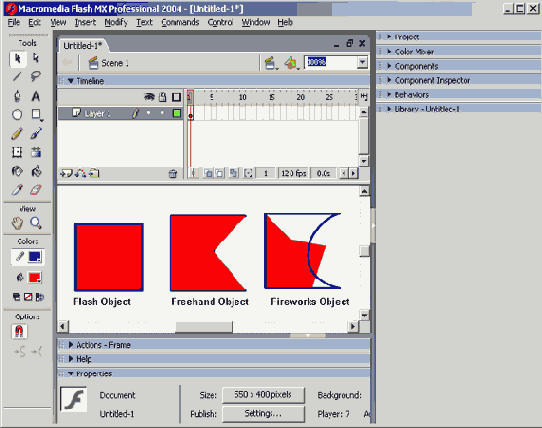Pick the Eraser tool
Image resolution: width=542 pixels, height=428 pixels.
click(36, 190)
